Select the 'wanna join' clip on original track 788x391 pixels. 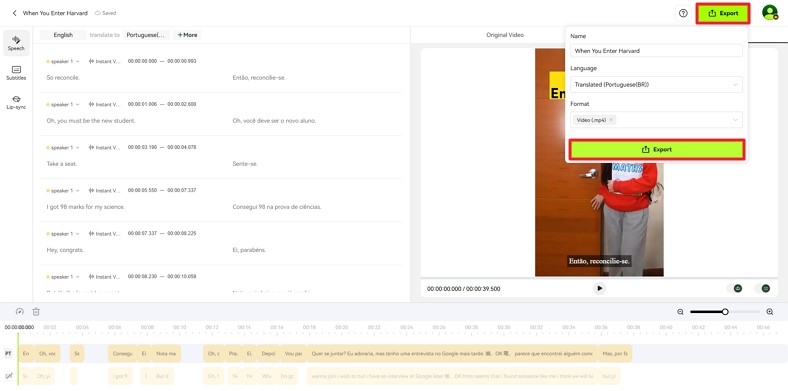tap(451, 376)
